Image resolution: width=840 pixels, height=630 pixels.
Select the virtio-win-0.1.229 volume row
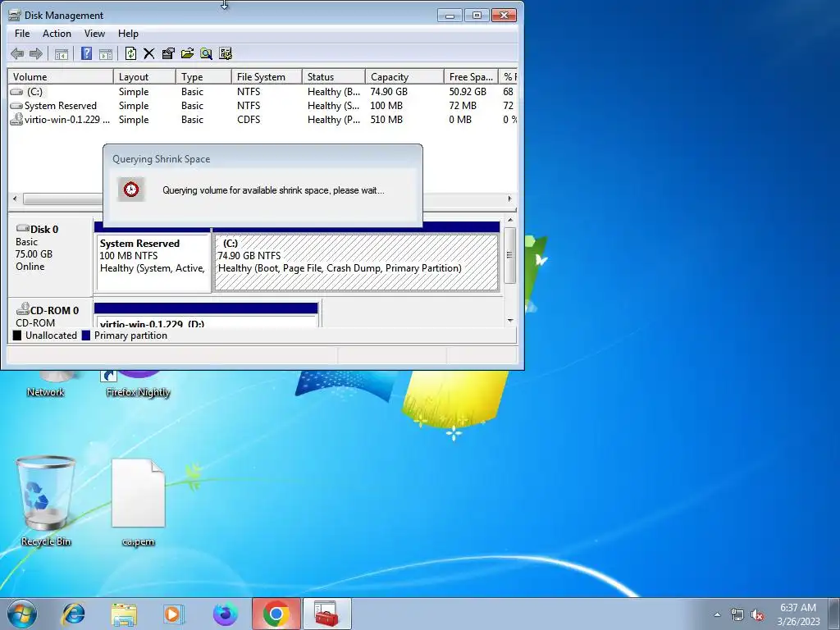click(262, 120)
